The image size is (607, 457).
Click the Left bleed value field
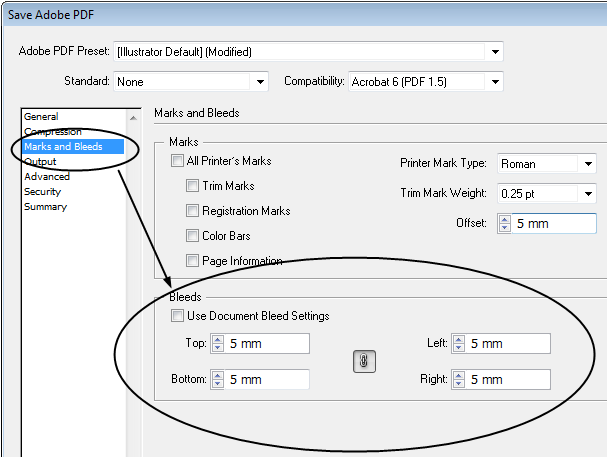tap(508, 344)
